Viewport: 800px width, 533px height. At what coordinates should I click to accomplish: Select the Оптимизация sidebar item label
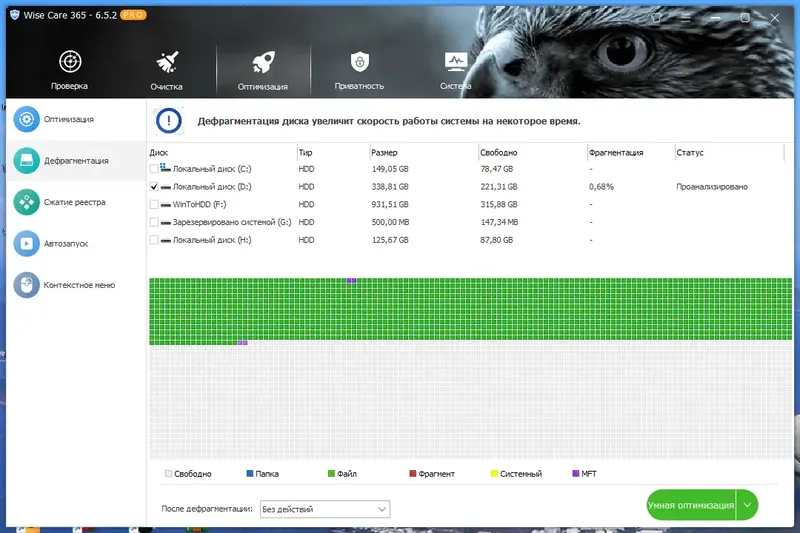point(69,119)
